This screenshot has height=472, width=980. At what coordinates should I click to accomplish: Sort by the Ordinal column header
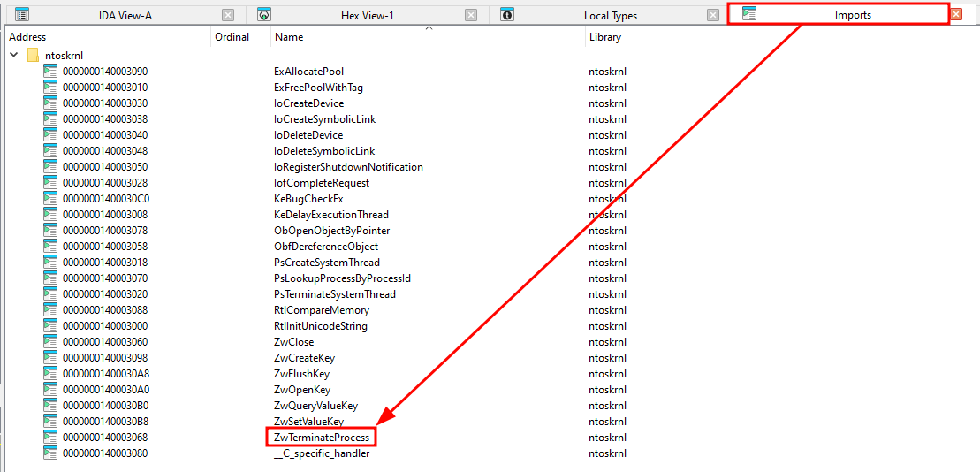(232, 37)
